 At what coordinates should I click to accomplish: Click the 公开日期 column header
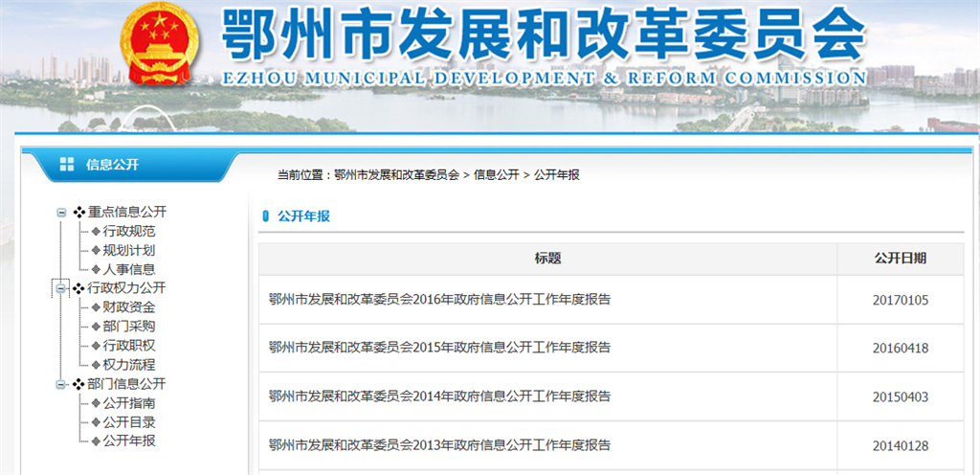[900, 259]
